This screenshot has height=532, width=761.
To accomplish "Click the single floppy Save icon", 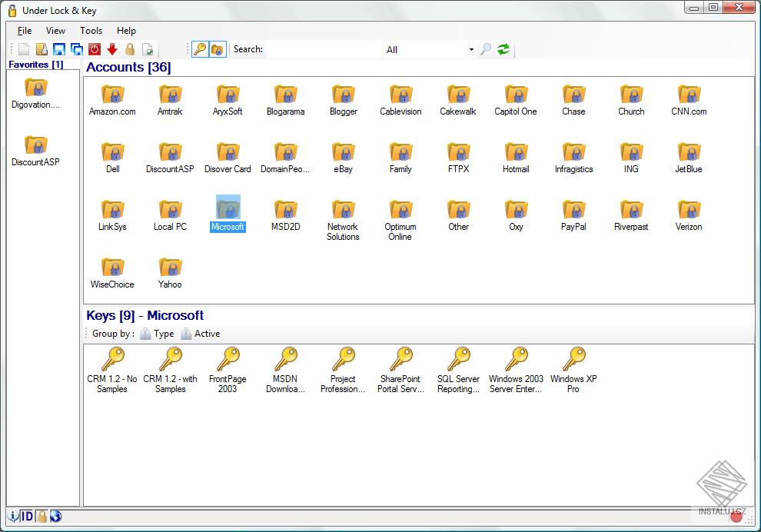I will coord(59,49).
